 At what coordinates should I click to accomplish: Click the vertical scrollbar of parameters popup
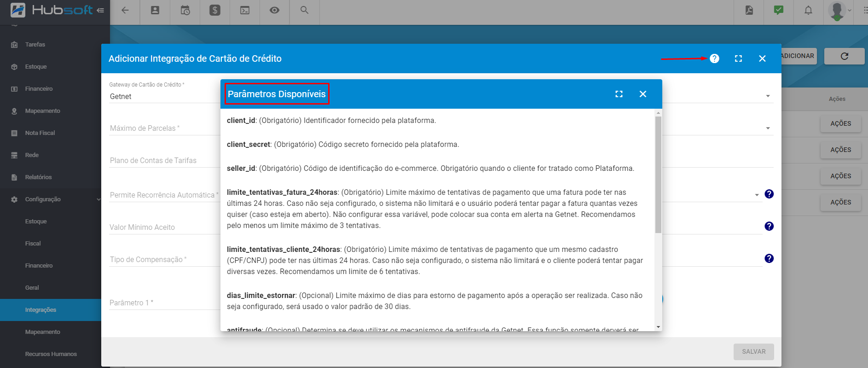click(658, 175)
